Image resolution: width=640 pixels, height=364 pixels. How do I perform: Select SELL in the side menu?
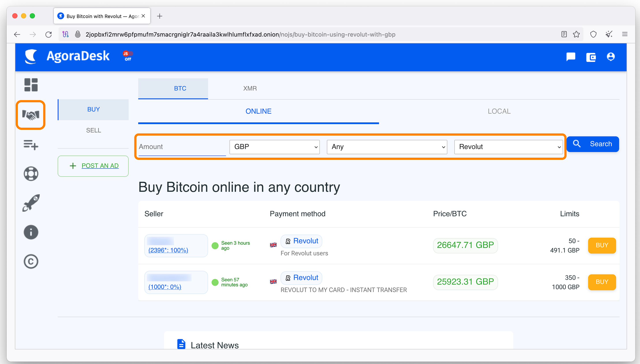(93, 131)
